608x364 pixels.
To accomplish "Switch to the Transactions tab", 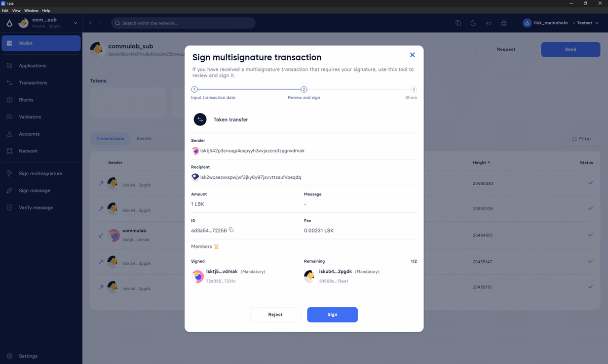I will (x=110, y=138).
